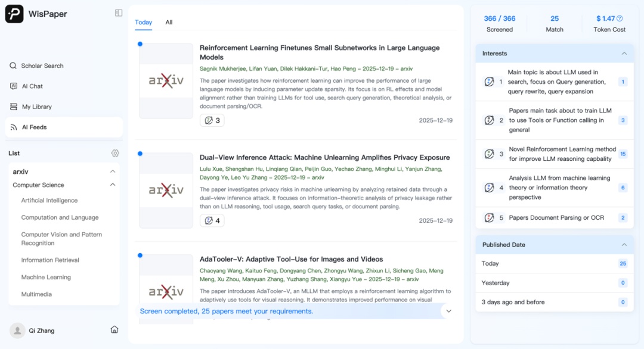The image size is (644, 349).
Task: Open List settings gear icon
Action: click(115, 153)
